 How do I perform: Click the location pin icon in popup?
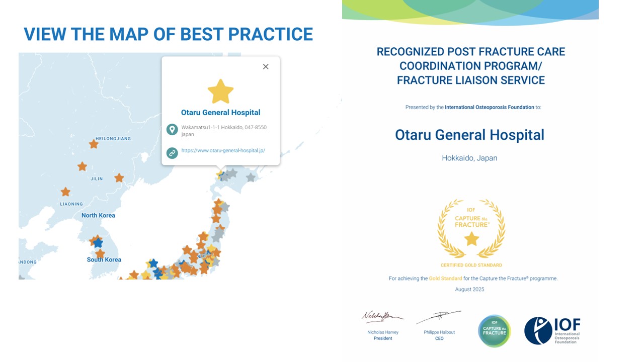tap(172, 130)
